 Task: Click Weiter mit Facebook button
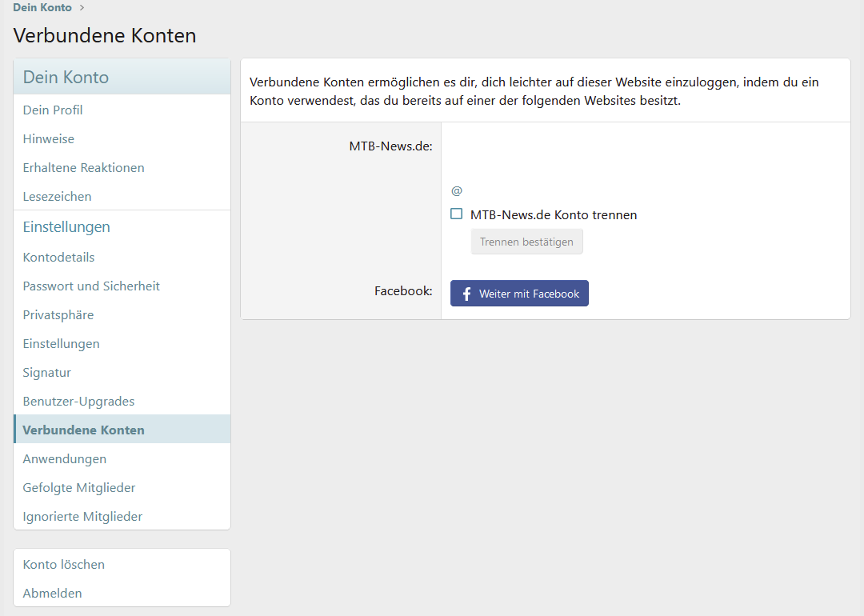[x=520, y=293]
